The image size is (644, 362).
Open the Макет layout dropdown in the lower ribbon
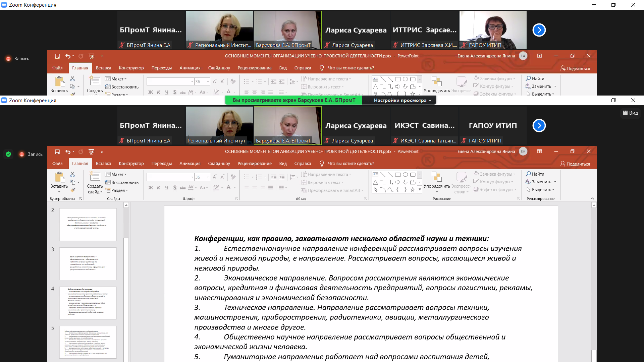point(116,174)
